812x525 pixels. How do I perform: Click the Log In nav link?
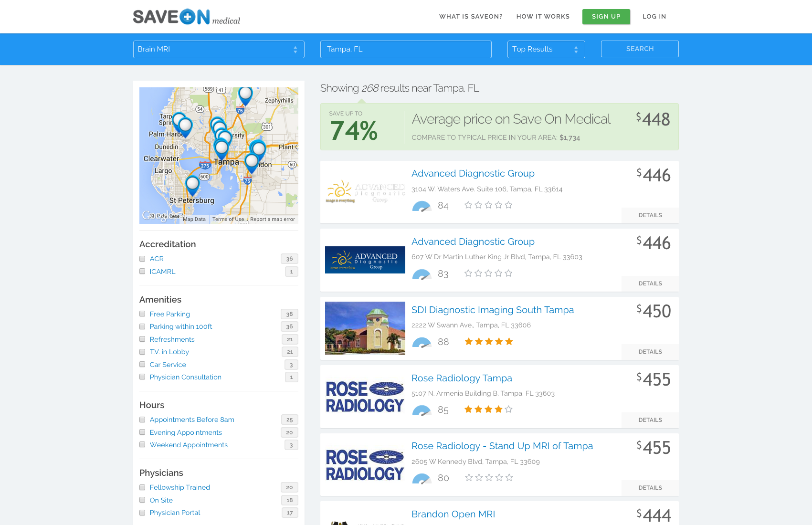(654, 16)
